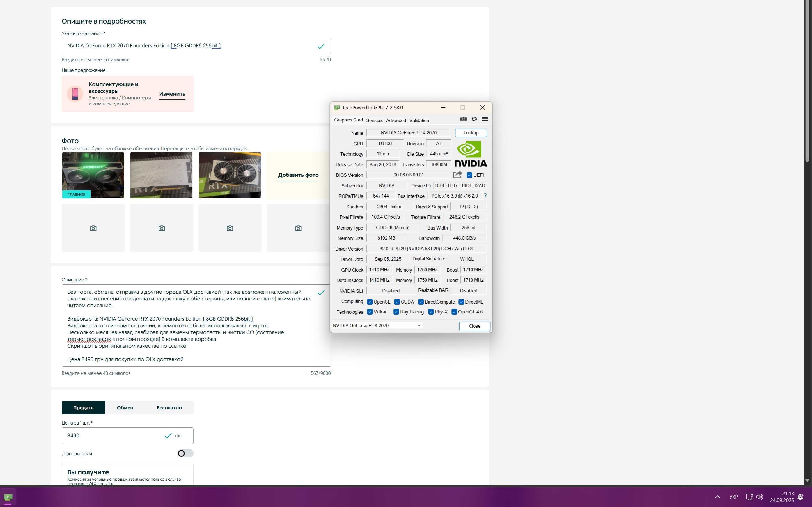Click first empty photo upload slot
The image size is (812, 507).
[x=93, y=228]
